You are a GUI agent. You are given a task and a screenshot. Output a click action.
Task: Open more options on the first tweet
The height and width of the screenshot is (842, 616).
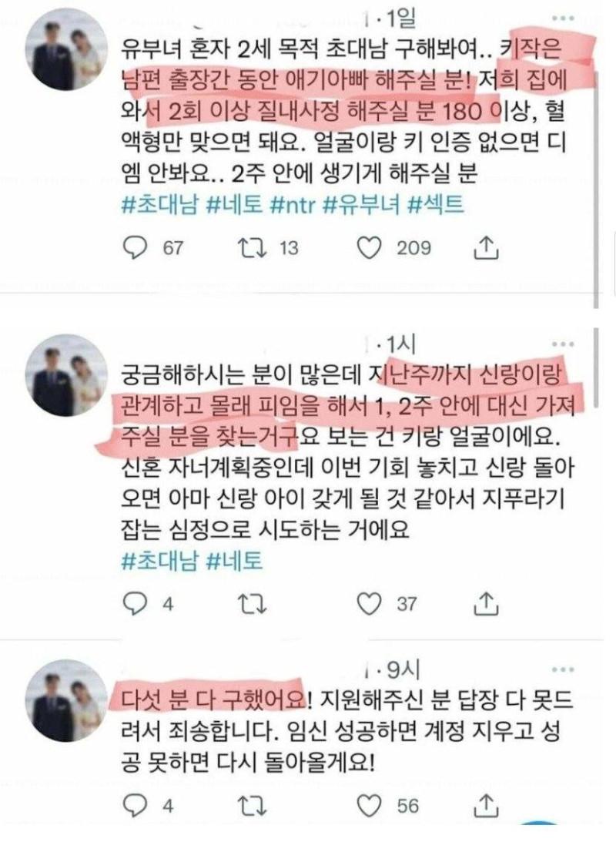(563, 18)
